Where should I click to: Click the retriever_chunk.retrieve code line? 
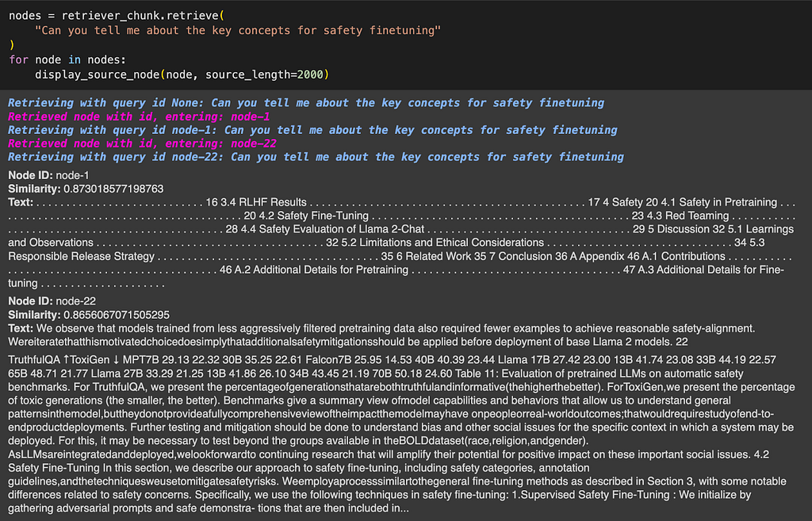point(117,16)
